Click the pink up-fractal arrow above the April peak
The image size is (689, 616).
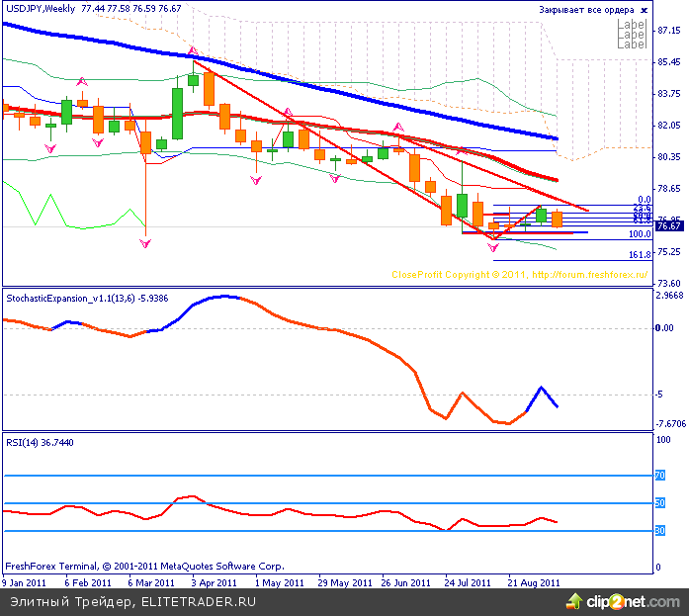click(x=194, y=50)
